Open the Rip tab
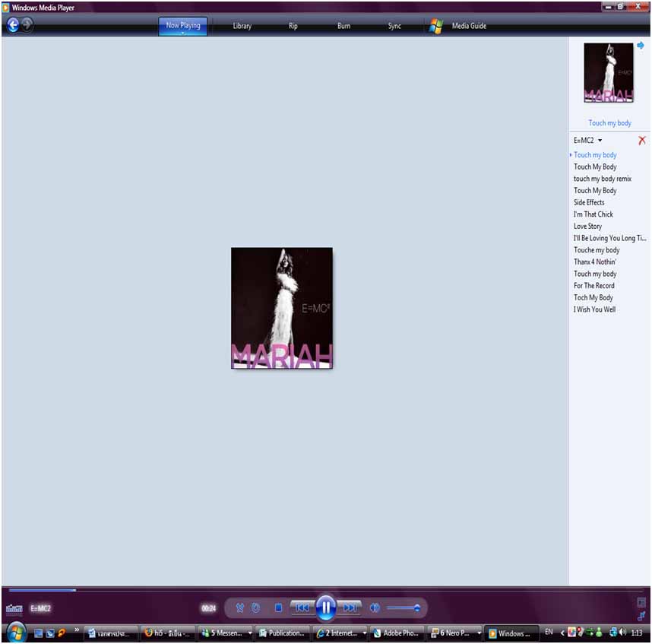The image size is (652, 644). [293, 26]
